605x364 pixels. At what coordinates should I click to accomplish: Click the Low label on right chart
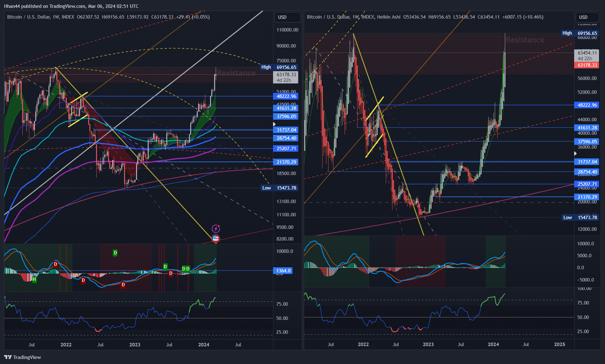[x=568, y=218]
